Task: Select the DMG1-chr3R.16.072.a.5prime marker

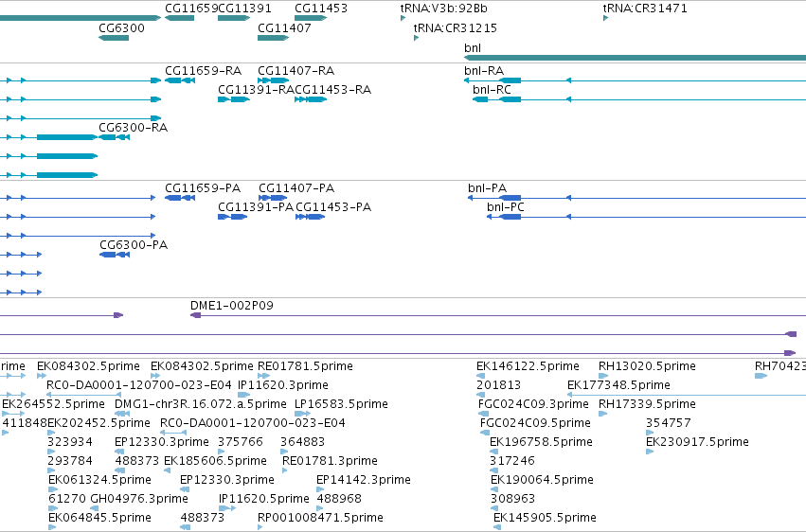Action: 122,414
